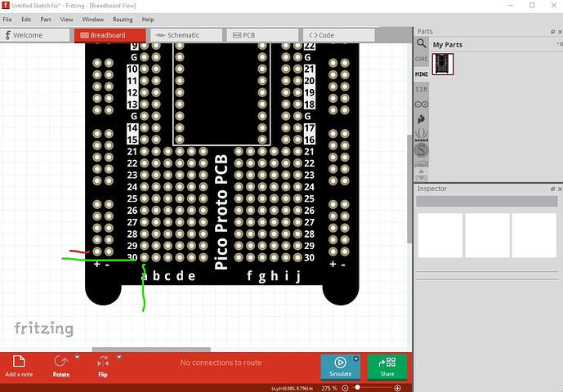Select the MINE parts bin
This screenshot has width=563, height=392.
pos(422,74)
